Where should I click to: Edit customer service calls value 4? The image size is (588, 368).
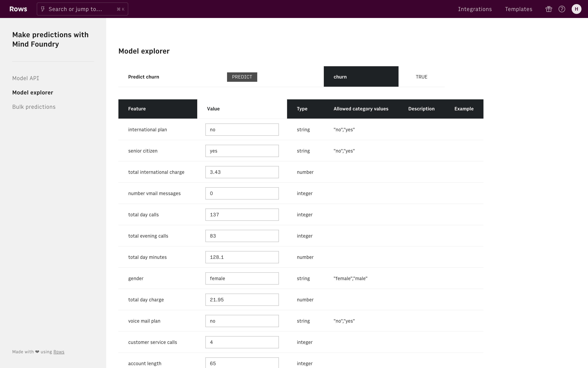pyautogui.click(x=242, y=342)
